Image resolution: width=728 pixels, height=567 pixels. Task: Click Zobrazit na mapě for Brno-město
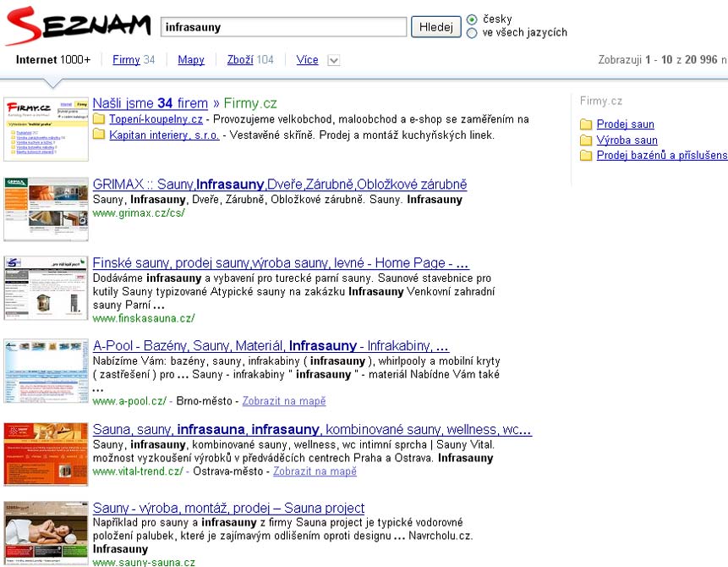(284, 401)
